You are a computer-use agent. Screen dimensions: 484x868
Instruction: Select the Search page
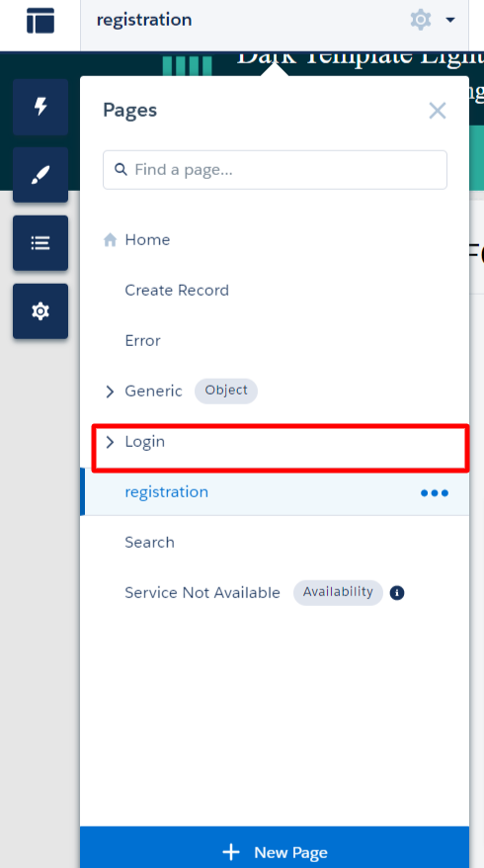coord(149,542)
